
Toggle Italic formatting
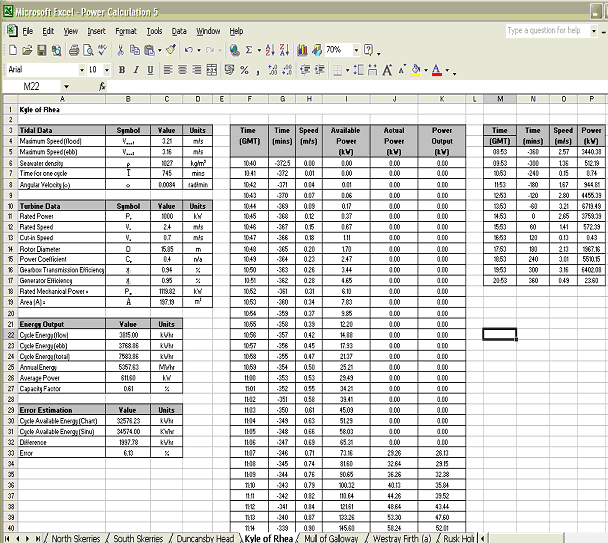(x=136, y=69)
